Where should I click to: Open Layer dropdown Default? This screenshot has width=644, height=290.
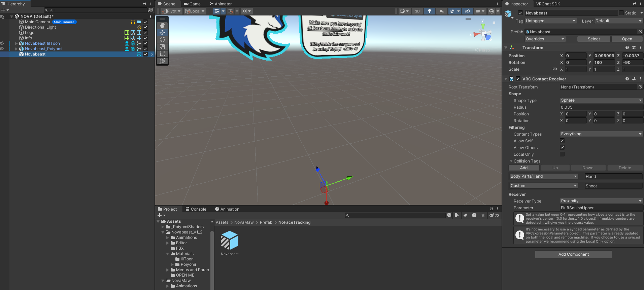point(618,21)
